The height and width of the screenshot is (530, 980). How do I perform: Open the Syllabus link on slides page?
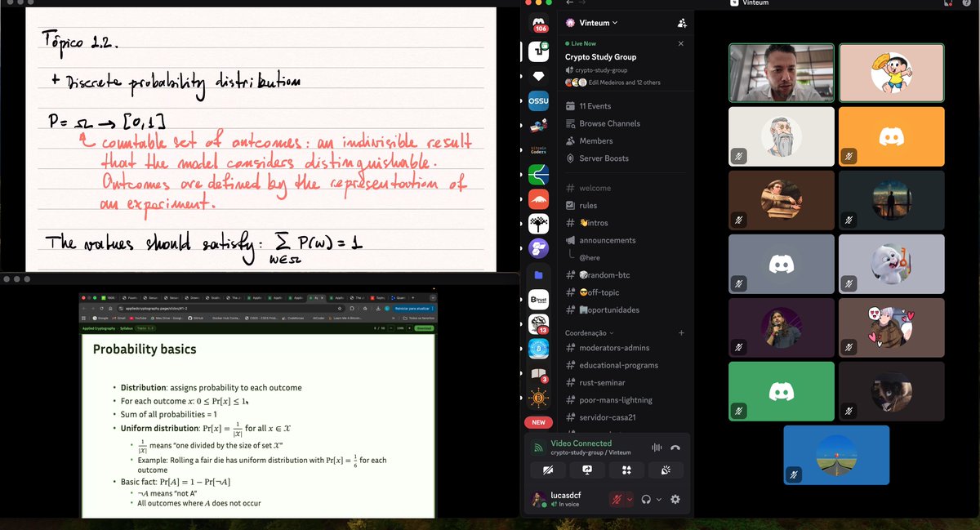[x=126, y=328]
